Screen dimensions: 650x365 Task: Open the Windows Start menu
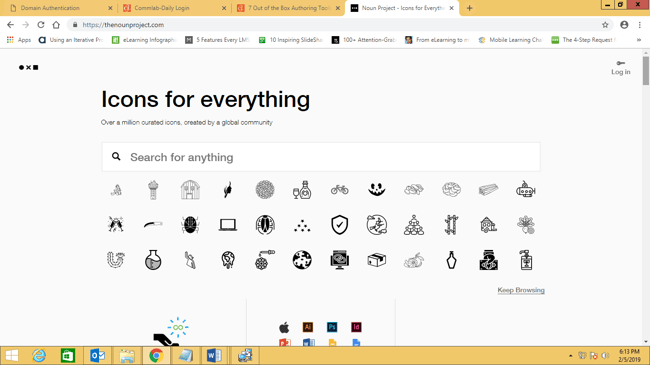point(12,355)
